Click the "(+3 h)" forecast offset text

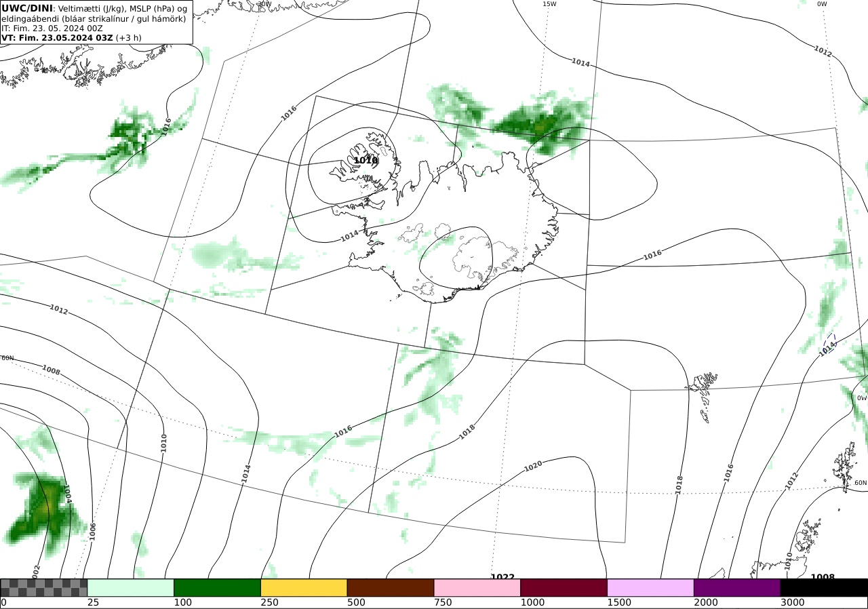tap(129, 38)
